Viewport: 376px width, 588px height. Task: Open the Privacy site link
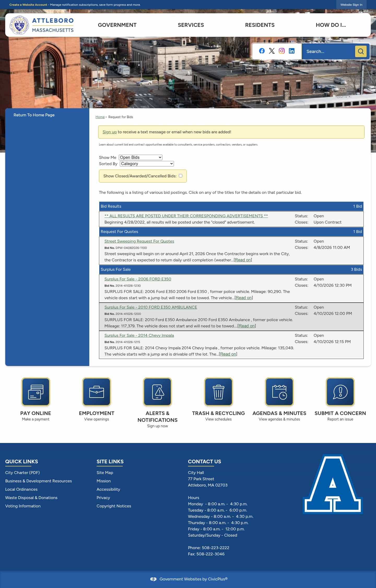pos(103,497)
